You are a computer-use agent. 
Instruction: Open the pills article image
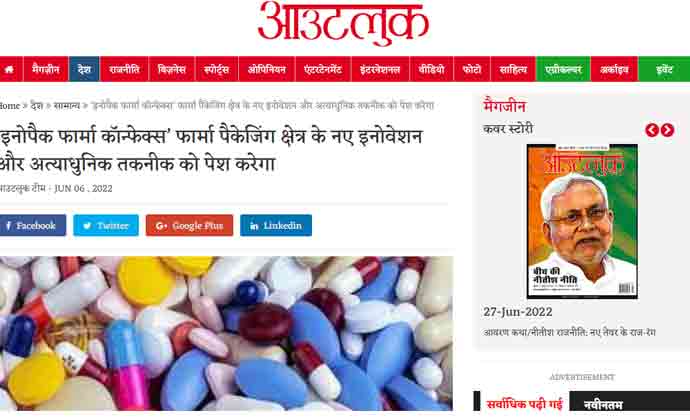[x=226, y=333]
